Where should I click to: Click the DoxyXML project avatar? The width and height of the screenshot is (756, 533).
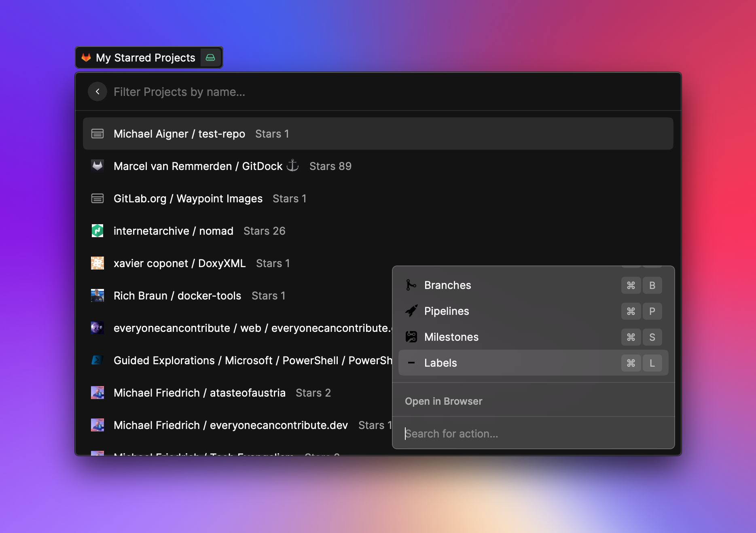[97, 263]
